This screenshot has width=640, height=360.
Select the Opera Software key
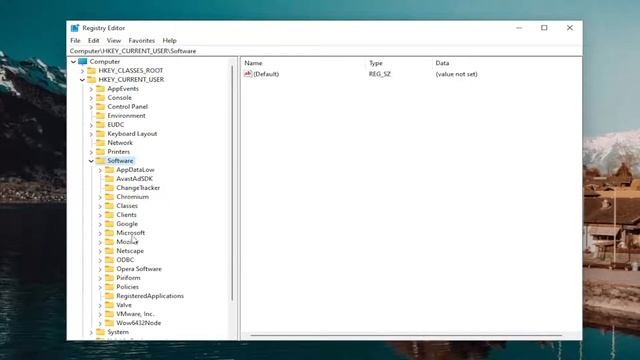tap(139, 269)
